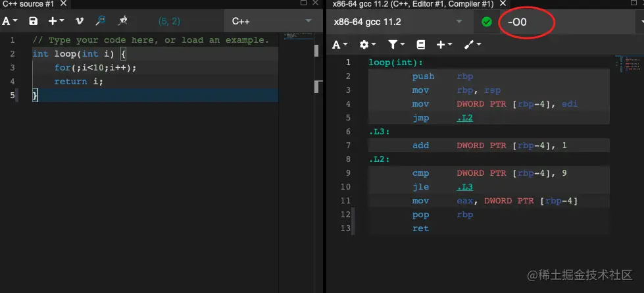The image size is (644, 293).
Task: Follow the .L3 label link on jle line
Action: tap(465, 187)
